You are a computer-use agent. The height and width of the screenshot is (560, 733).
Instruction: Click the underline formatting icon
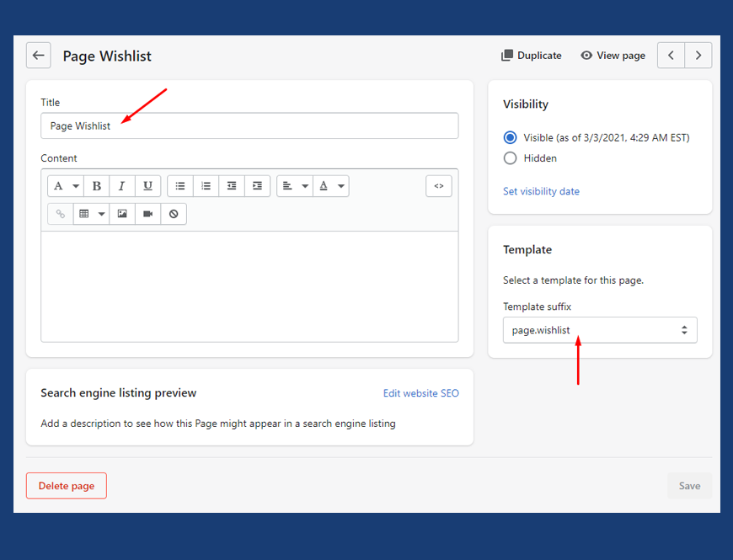tap(148, 186)
